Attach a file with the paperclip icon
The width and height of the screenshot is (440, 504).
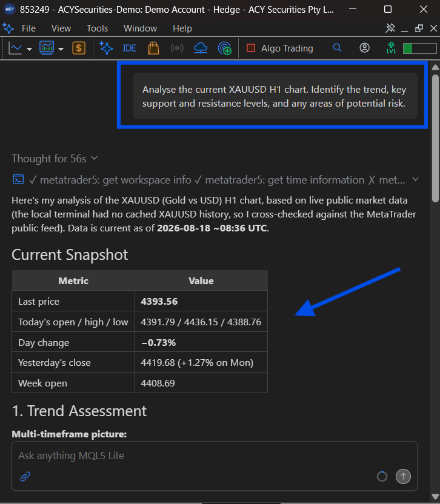coord(25,476)
